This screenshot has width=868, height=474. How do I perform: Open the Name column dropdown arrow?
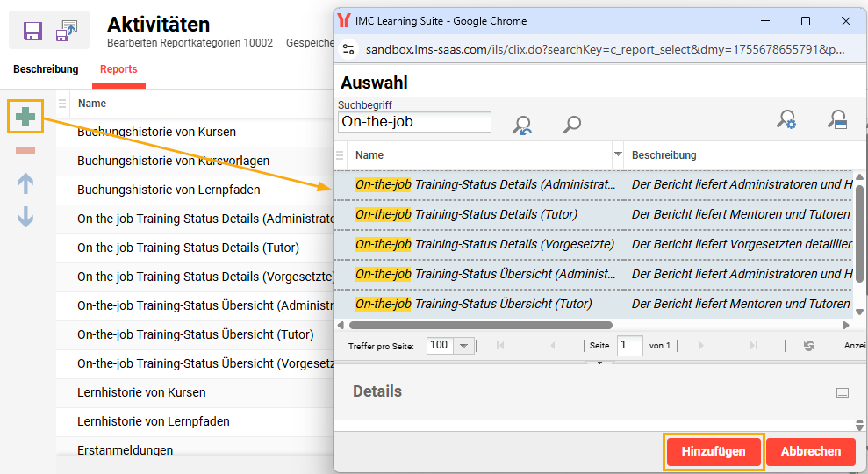click(617, 154)
